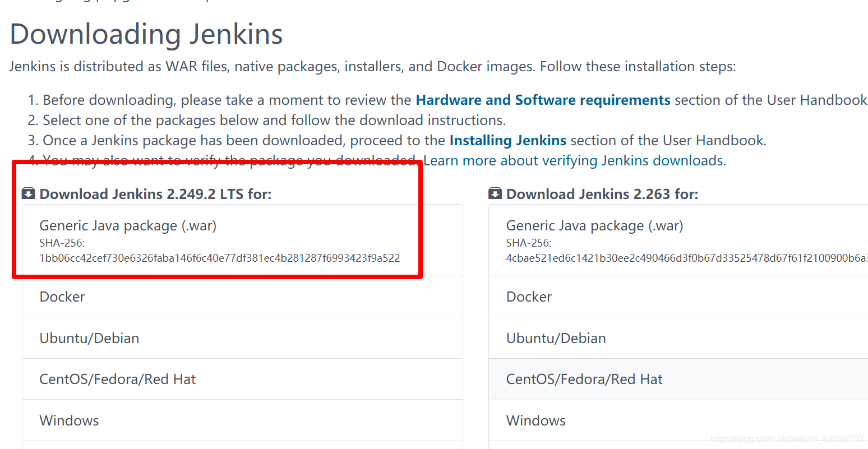868x449 pixels.
Task: Select Ubuntu/Debian under Jenkins 2.263
Action: (678, 338)
